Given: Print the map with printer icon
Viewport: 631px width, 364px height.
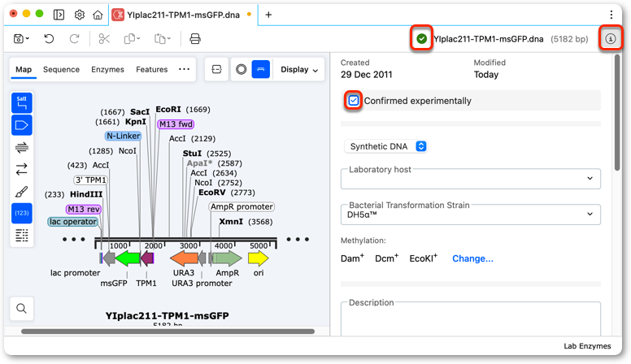Looking at the screenshot, I should click(x=195, y=39).
